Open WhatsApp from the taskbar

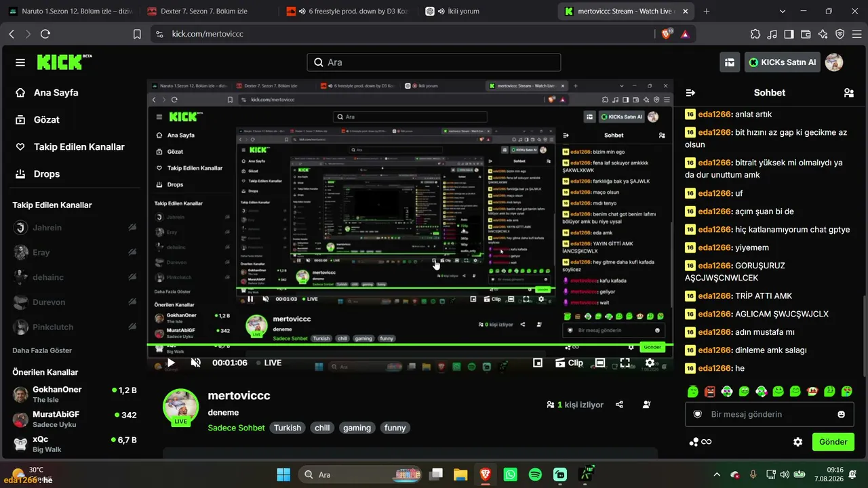[x=511, y=474]
